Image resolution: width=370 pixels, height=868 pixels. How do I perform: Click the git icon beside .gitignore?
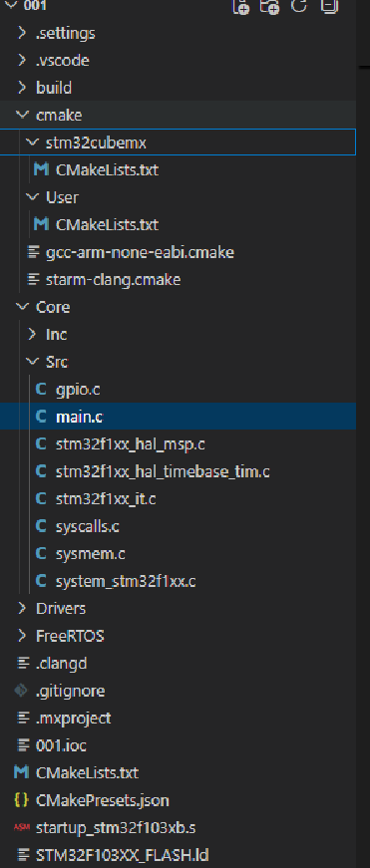[21, 691]
